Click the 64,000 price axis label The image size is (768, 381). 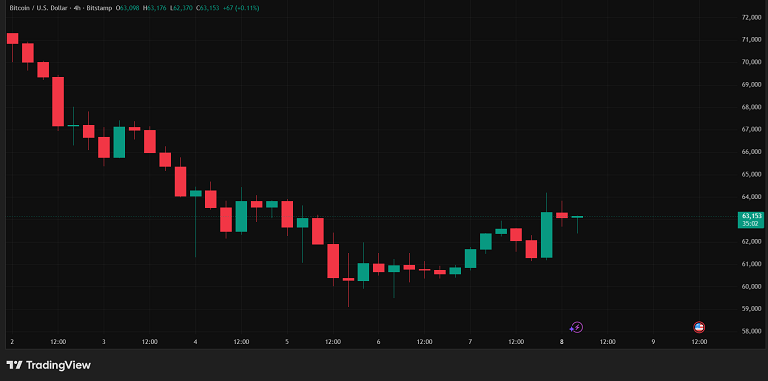coord(751,197)
